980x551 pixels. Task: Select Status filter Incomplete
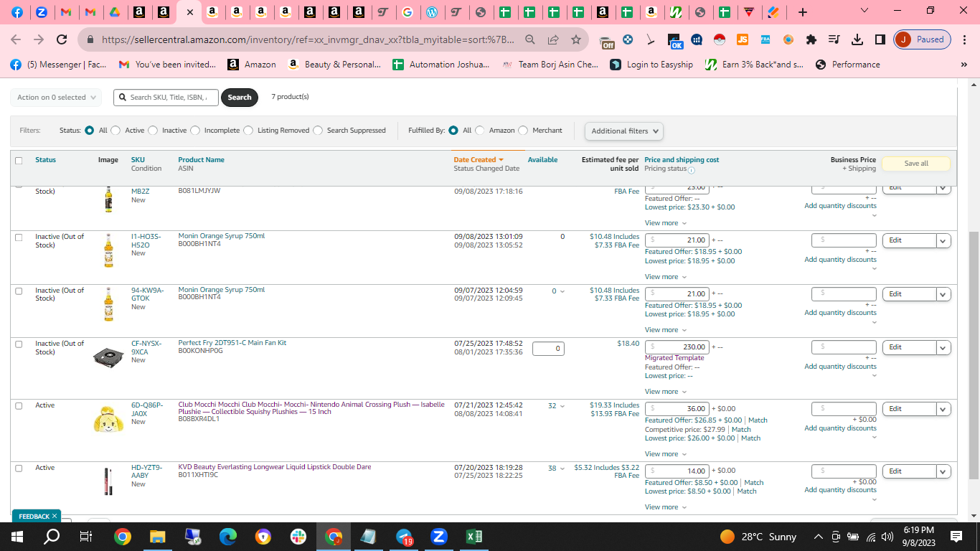point(195,131)
